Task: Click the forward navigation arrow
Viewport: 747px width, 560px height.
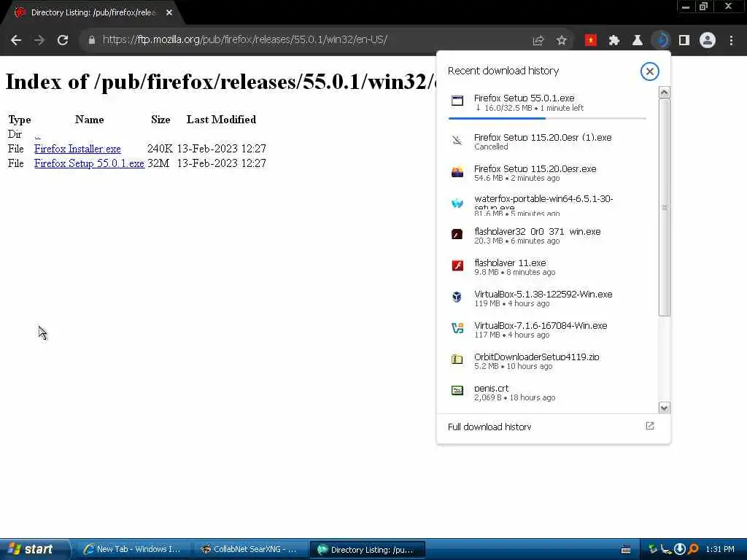Action: [x=39, y=40]
